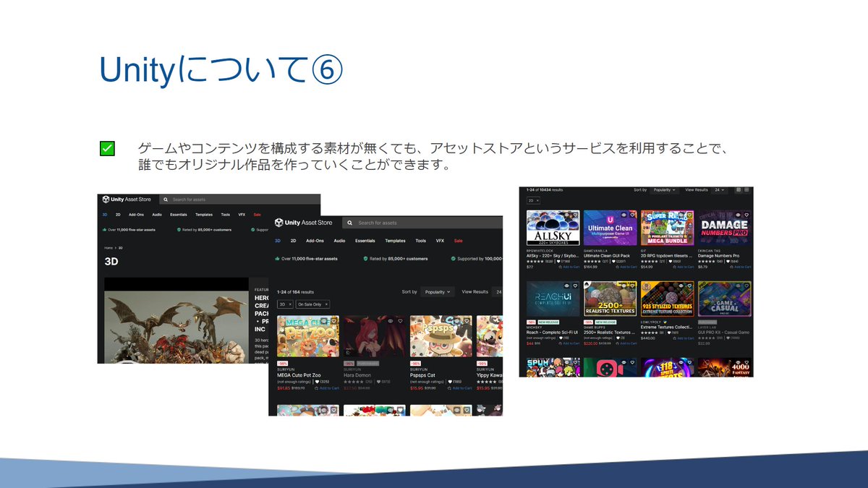
Task: Click Add to Cart for MEGA Cute Pet Zoo
Action: click(x=328, y=388)
